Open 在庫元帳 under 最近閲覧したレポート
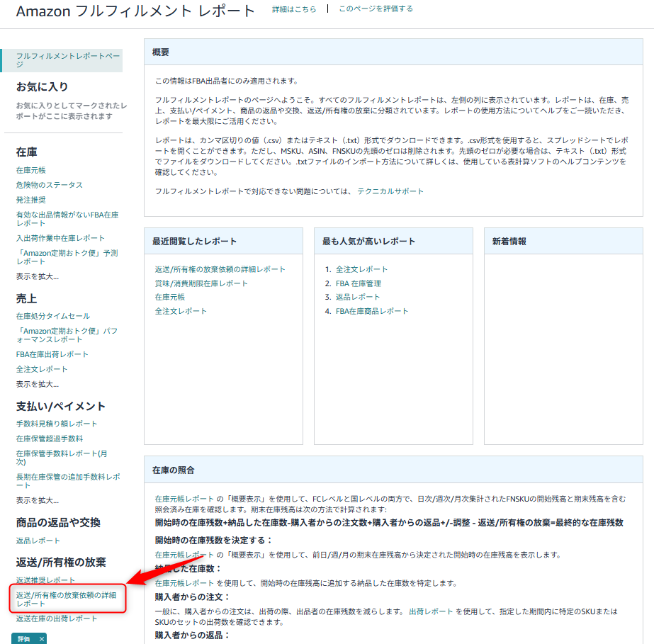The width and height of the screenshot is (654, 644). [x=170, y=297]
